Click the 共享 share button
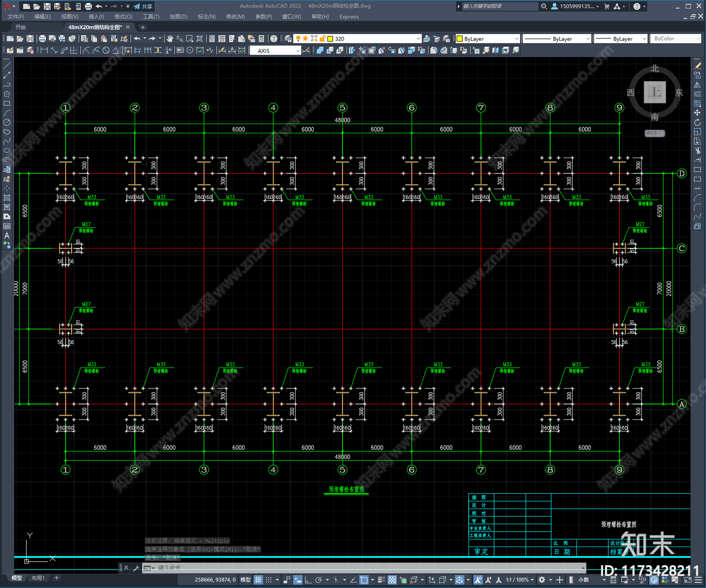The image size is (706, 588). tap(143, 6)
